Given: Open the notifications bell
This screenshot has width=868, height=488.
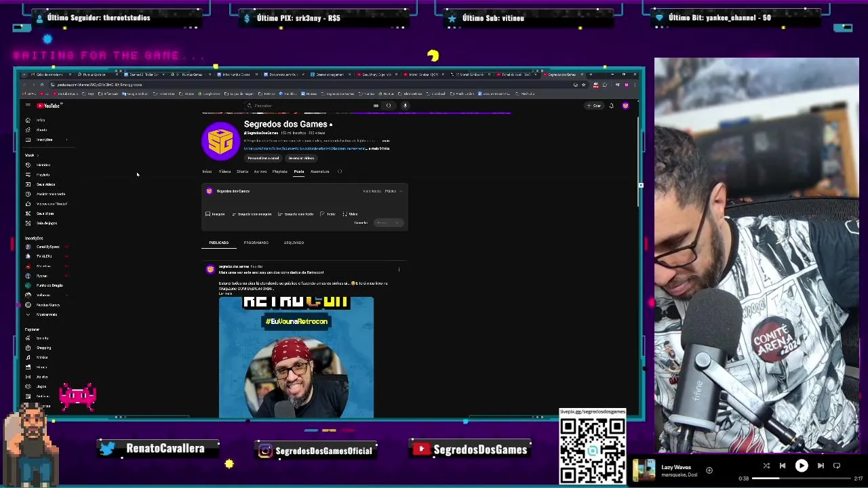Looking at the screenshot, I should pyautogui.click(x=611, y=106).
